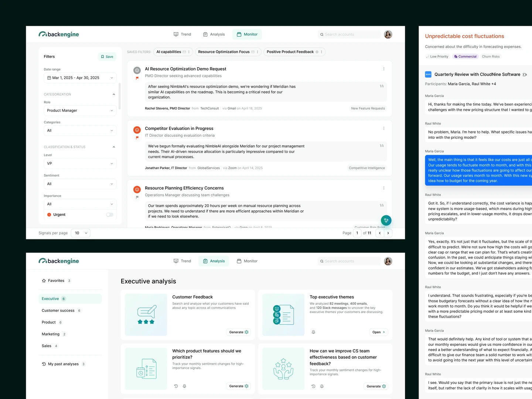Click history icon on product features card

coord(176,386)
